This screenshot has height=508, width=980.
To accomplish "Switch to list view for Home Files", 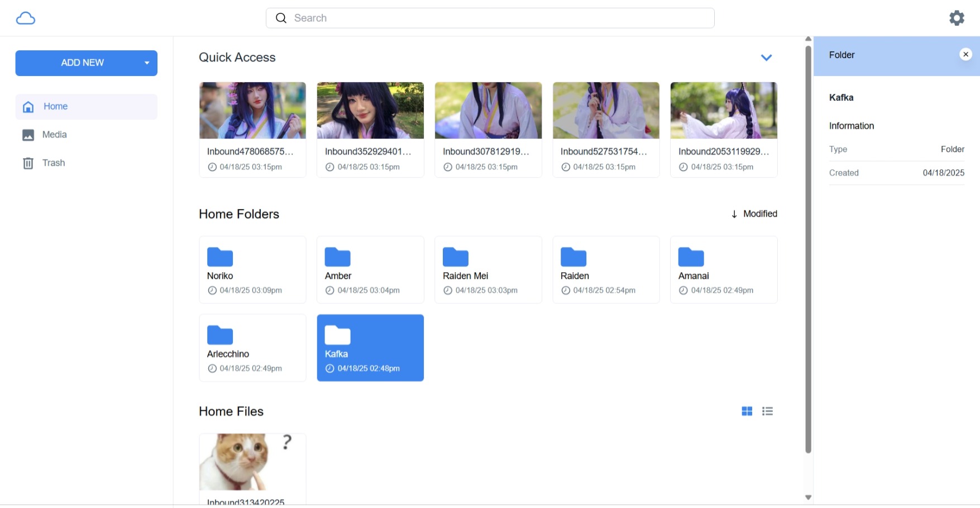I will click(767, 411).
